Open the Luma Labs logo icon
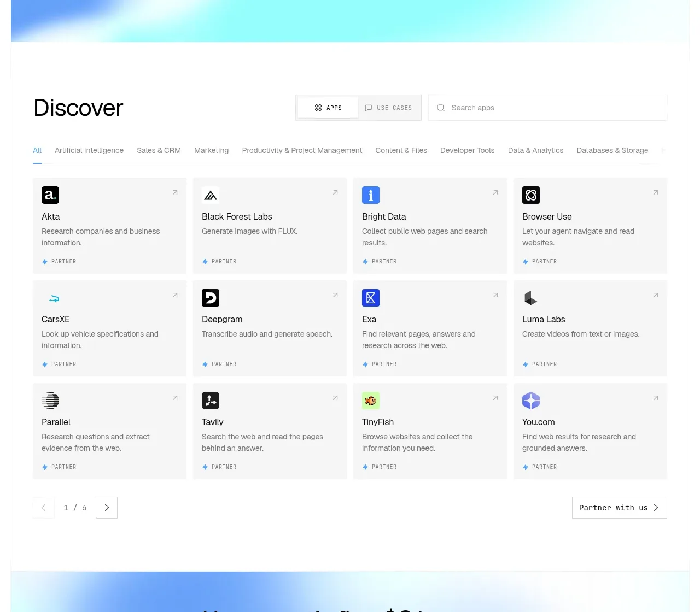 pyautogui.click(x=531, y=298)
